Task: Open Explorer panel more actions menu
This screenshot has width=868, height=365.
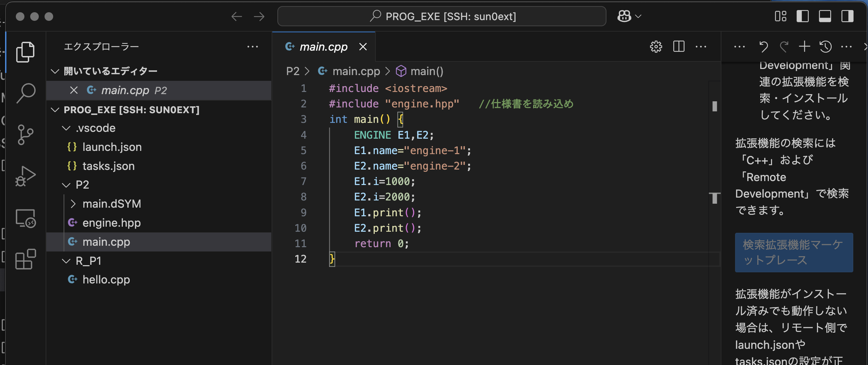Action: (x=253, y=47)
